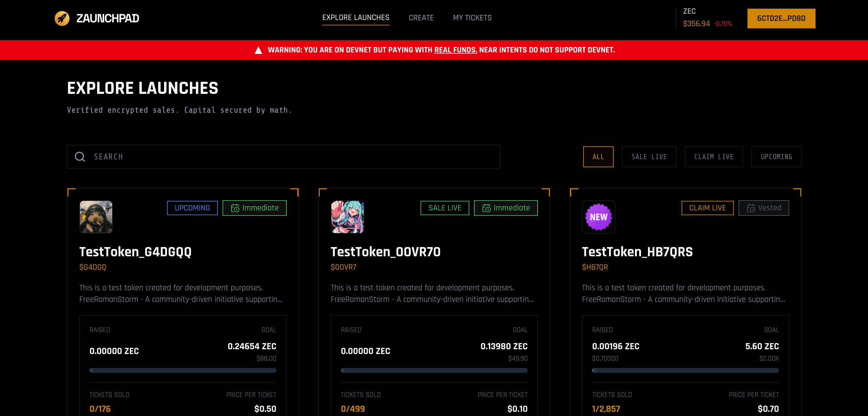Select the SALE LIVE filter
This screenshot has width=868, height=416.
pyautogui.click(x=649, y=156)
